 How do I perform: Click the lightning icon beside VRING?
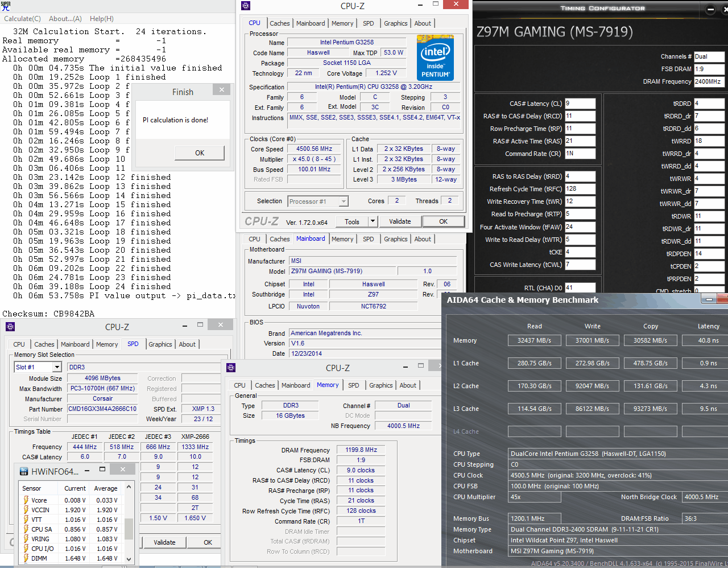pyautogui.click(x=26, y=539)
